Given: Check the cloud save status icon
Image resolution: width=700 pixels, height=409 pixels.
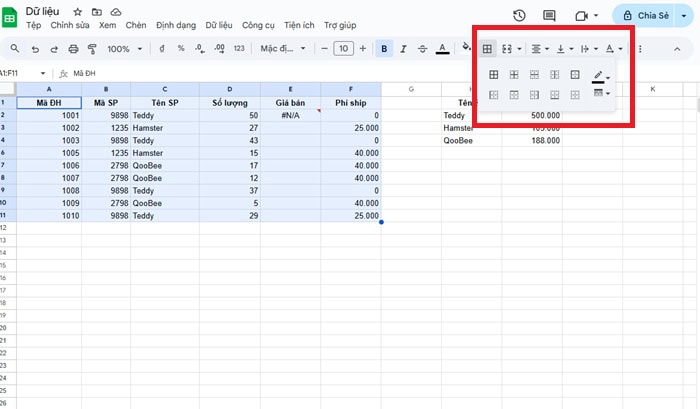Looking at the screenshot, I should pos(116,12).
